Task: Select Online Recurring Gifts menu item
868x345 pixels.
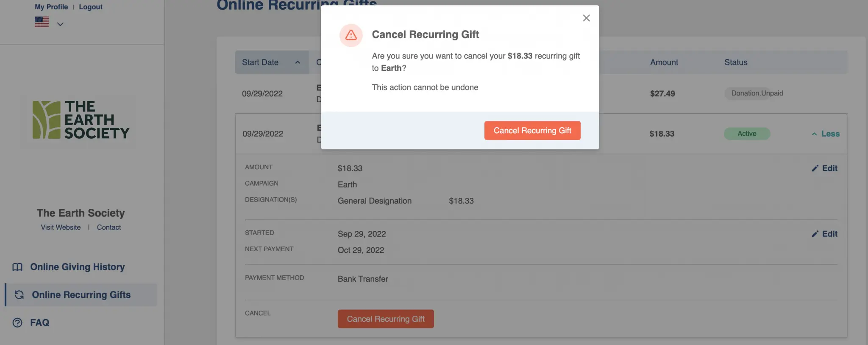Action: [x=81, y=295]
